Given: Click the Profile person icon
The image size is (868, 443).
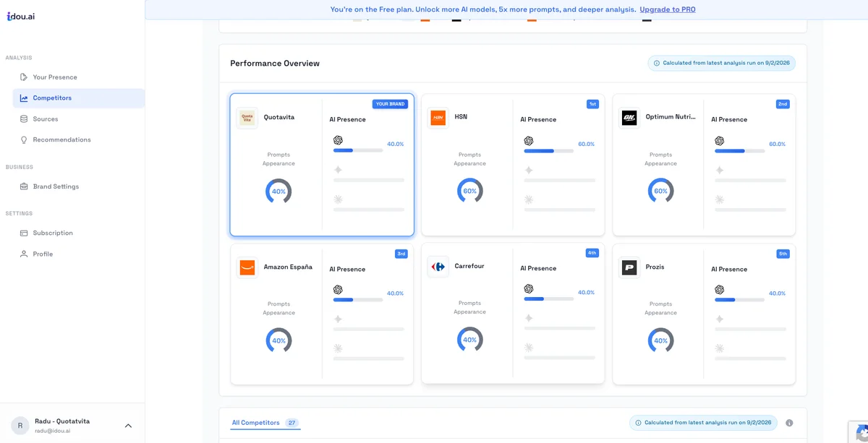Looking at the screenshot, I should pos(24,254).
